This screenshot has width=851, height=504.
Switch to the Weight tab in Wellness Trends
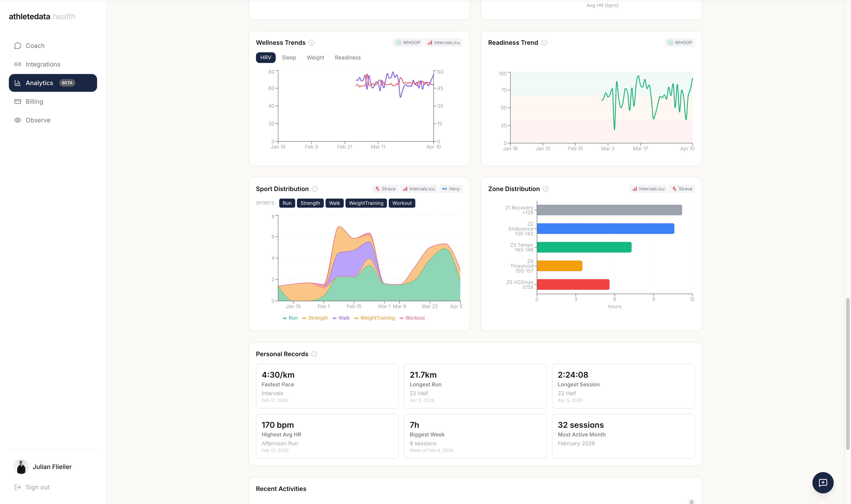click(x=315, y=57)
